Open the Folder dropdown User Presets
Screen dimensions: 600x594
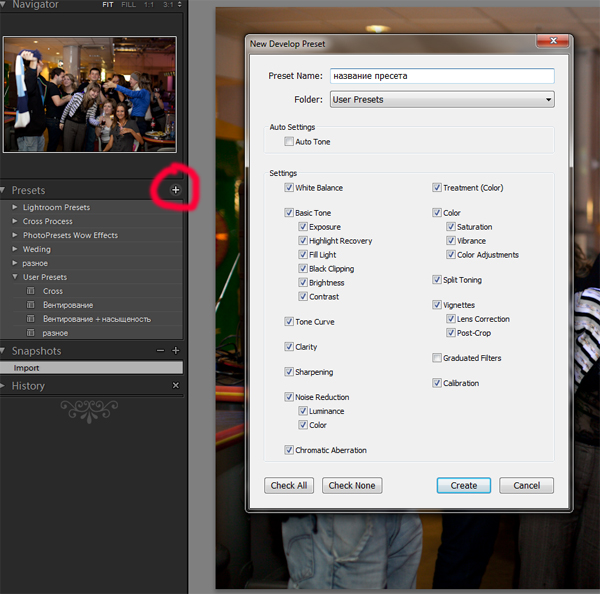pos(442,100)
